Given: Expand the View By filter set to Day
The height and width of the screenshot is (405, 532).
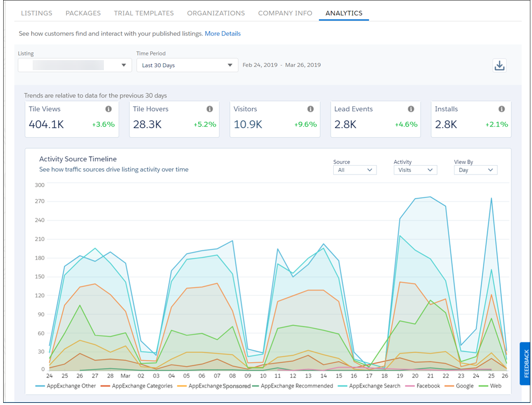Looking at the screenshot, I should [x=476, y=170].
